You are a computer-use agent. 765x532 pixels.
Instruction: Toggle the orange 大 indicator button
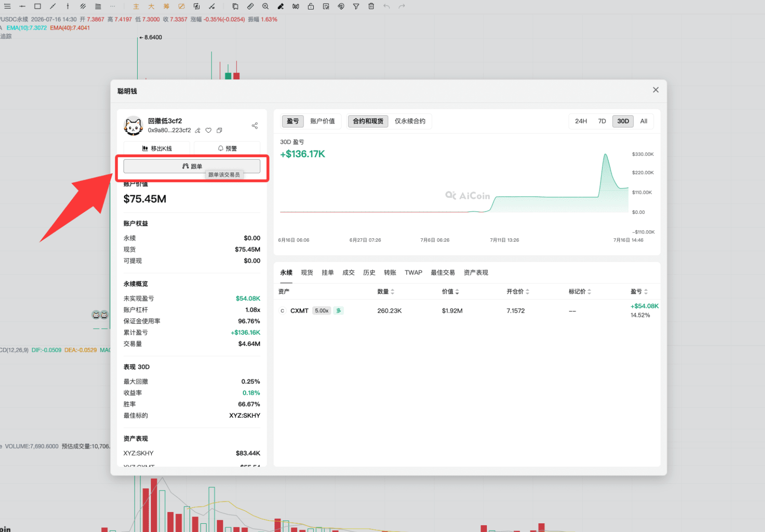[x=151, y=6]
